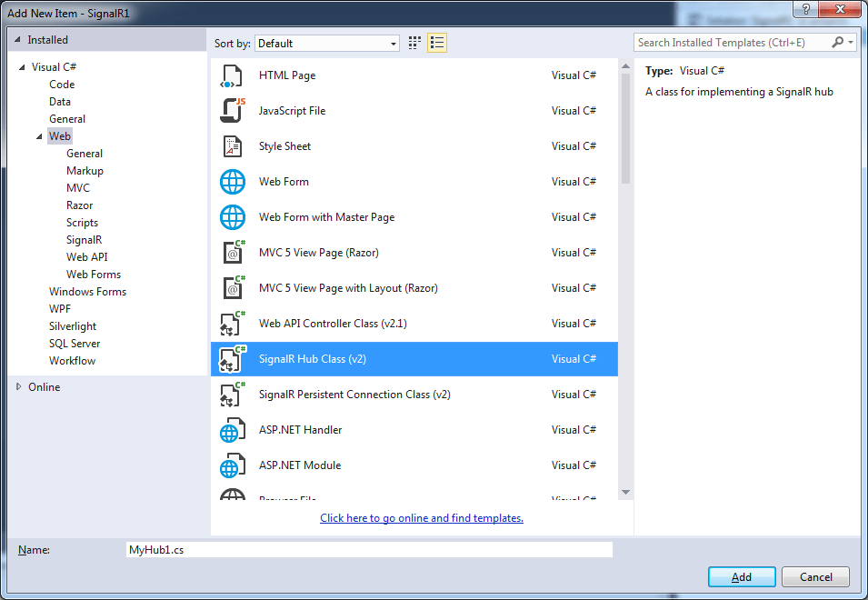Select the SignalR Persistent Connection Class icon
This screenshot has height=600, width=868.
point(233,394)
